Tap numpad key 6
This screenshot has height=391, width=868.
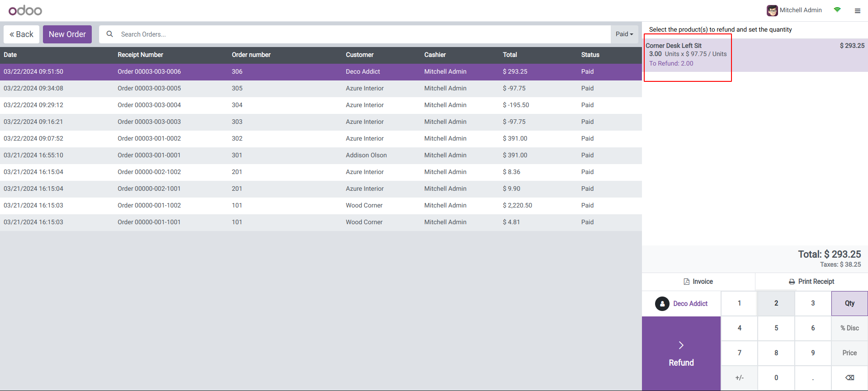coord(813,328)
